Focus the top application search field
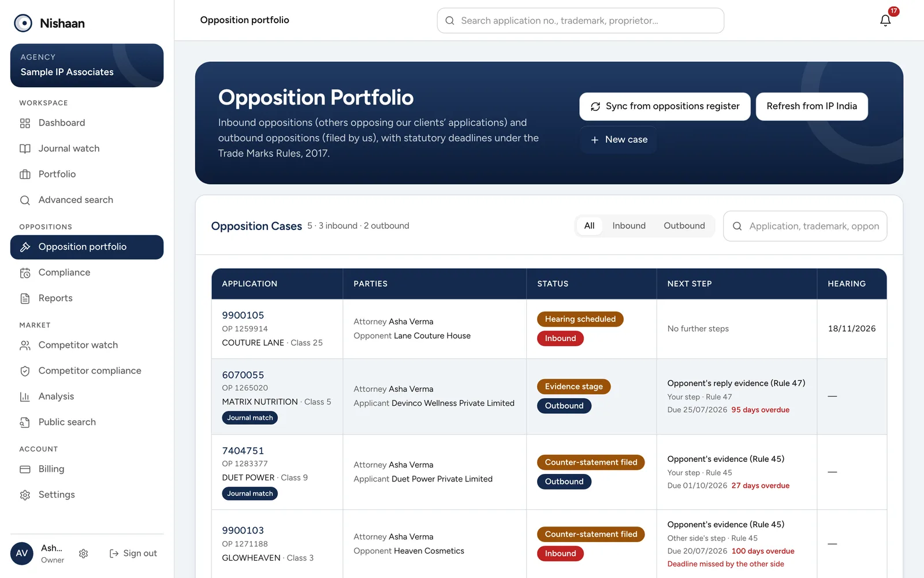The width and height of the screenshot is (924, 578). click(x=580, y=21)
